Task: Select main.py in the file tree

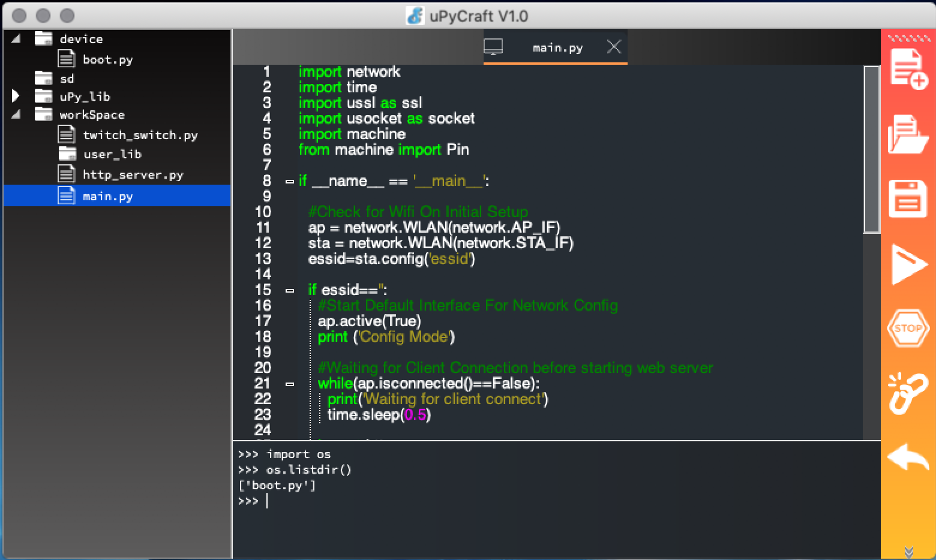Action: click(x=117, y=196)
